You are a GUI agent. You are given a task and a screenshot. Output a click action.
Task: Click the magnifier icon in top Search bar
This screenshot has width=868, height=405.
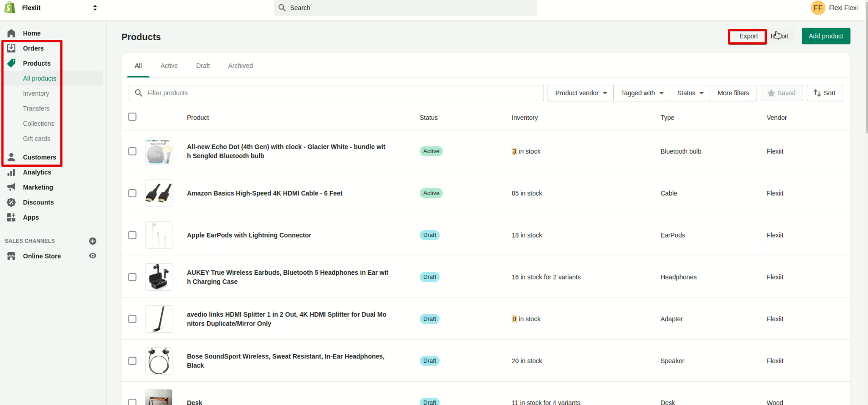pos(282,8)
